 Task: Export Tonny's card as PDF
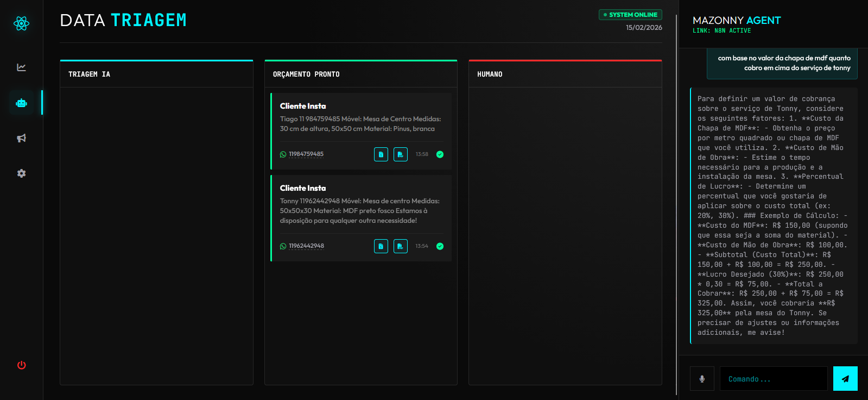(x=401, y=246)
